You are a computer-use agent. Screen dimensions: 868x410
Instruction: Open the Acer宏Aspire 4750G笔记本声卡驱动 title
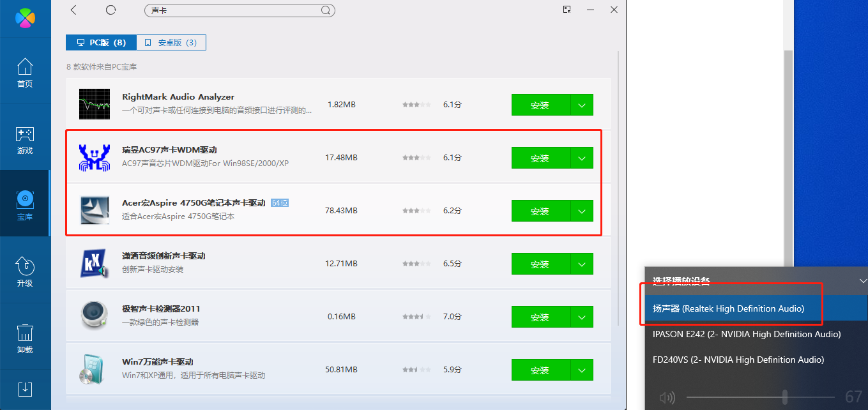click(194, 203)
